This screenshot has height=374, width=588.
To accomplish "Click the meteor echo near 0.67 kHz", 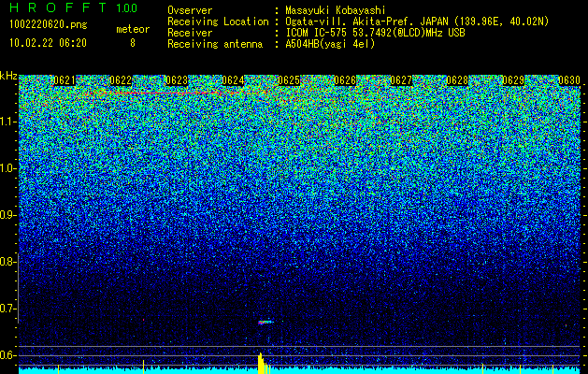I will (265, 322).
